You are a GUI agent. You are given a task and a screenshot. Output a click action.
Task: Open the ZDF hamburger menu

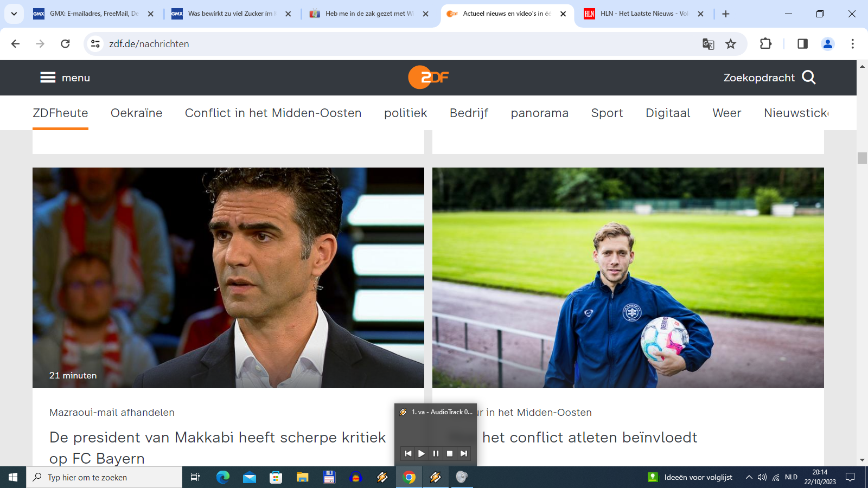tap(65, 78)
